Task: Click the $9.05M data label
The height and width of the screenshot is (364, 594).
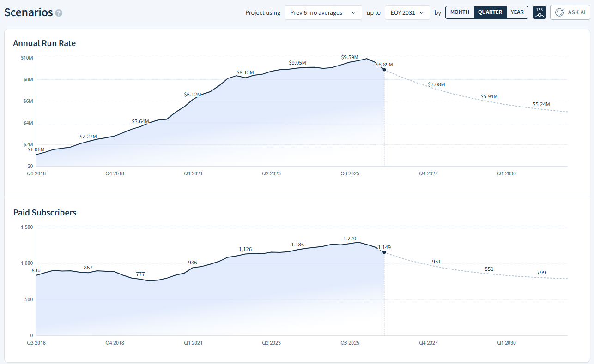Action: click(297, 63)
